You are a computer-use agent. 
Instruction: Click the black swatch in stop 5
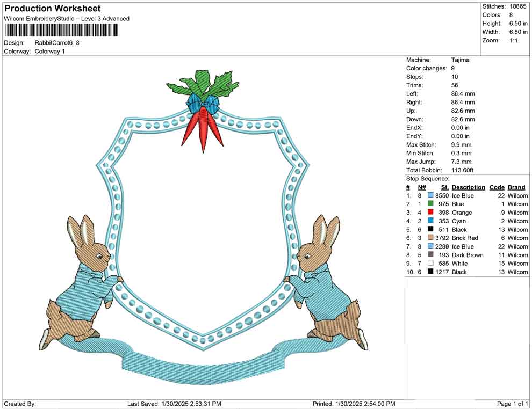click(x=430, y=229)
